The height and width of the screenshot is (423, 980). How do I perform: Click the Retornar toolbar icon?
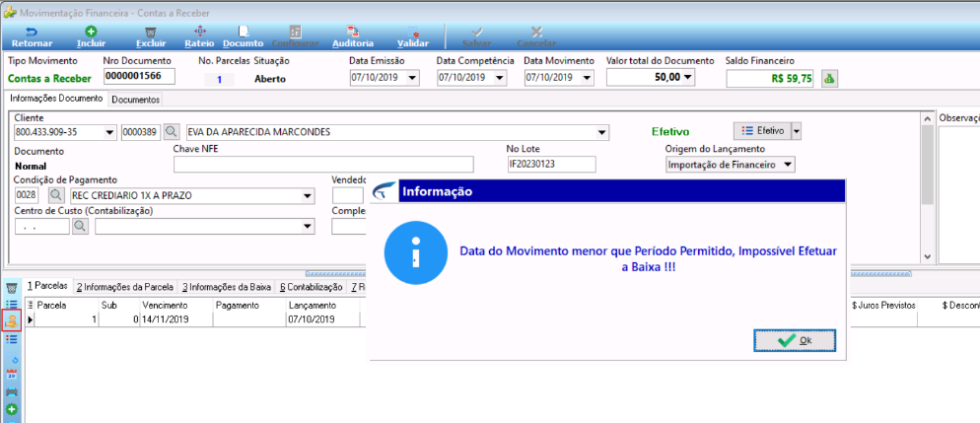click(x=32, y=37)
